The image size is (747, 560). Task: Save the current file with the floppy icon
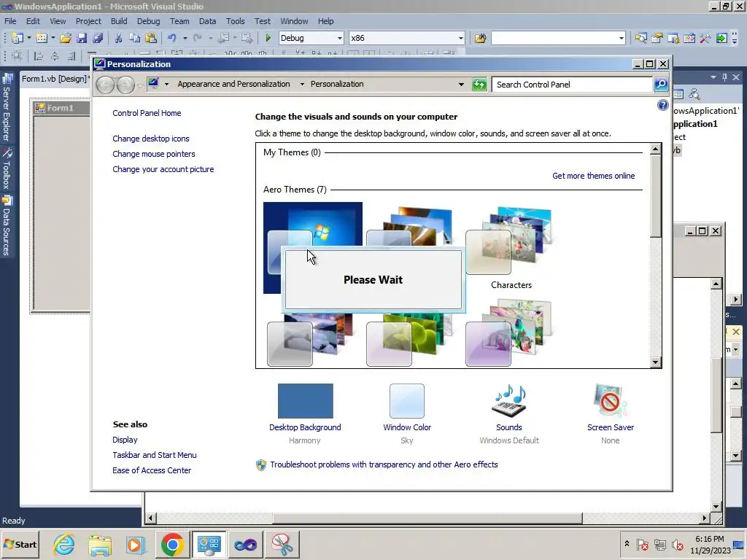pos(82,38)
